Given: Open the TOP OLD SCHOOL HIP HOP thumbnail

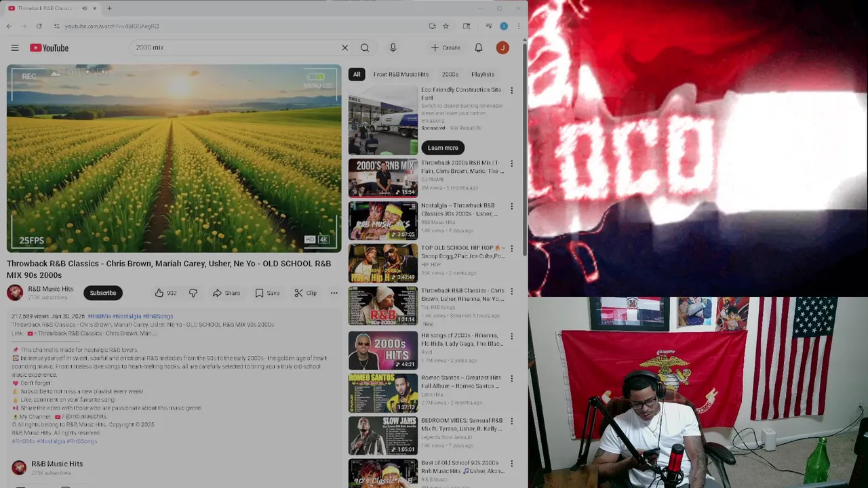Looking at the screenshot, I should pos(383,263).
